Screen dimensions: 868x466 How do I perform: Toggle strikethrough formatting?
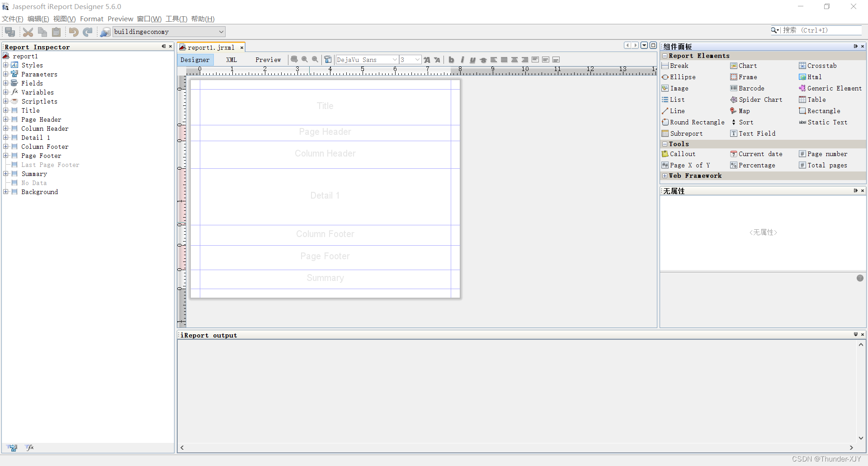tap(483, 60)
